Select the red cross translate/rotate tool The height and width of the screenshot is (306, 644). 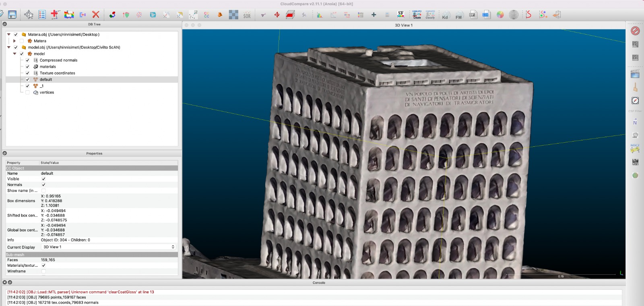click(x=55, y=15)
